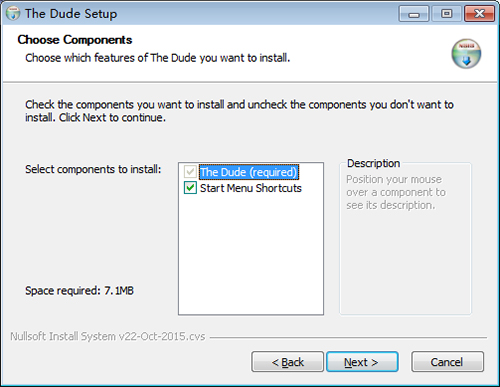The width and height of the screenshot is (500, 387).
Task: Click the grayed The Dude (required) checkbox
Action: click(x=190, y=172)
